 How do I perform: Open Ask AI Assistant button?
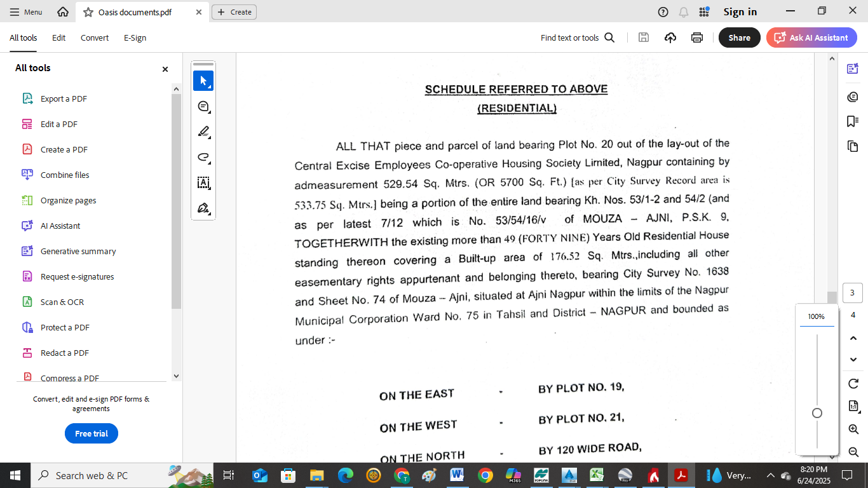(811, 37)
